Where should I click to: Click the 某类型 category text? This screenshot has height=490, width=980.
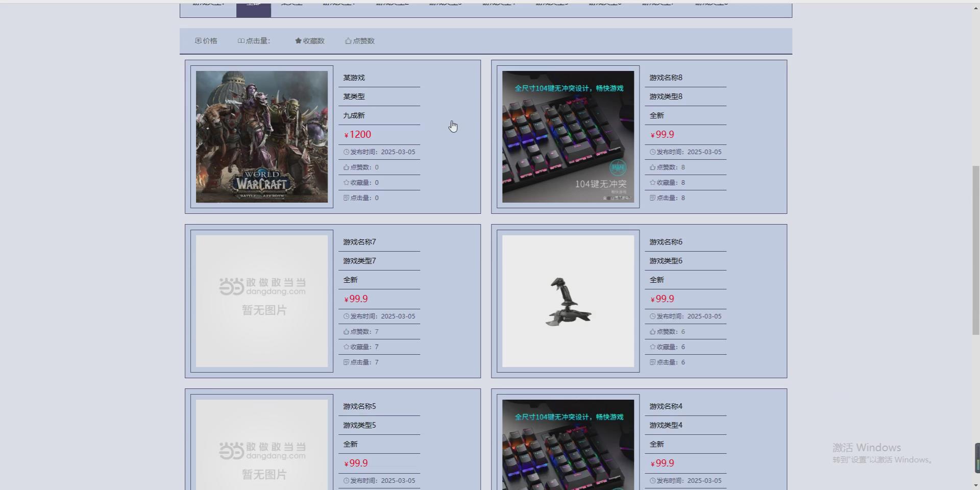pos(354,96)
